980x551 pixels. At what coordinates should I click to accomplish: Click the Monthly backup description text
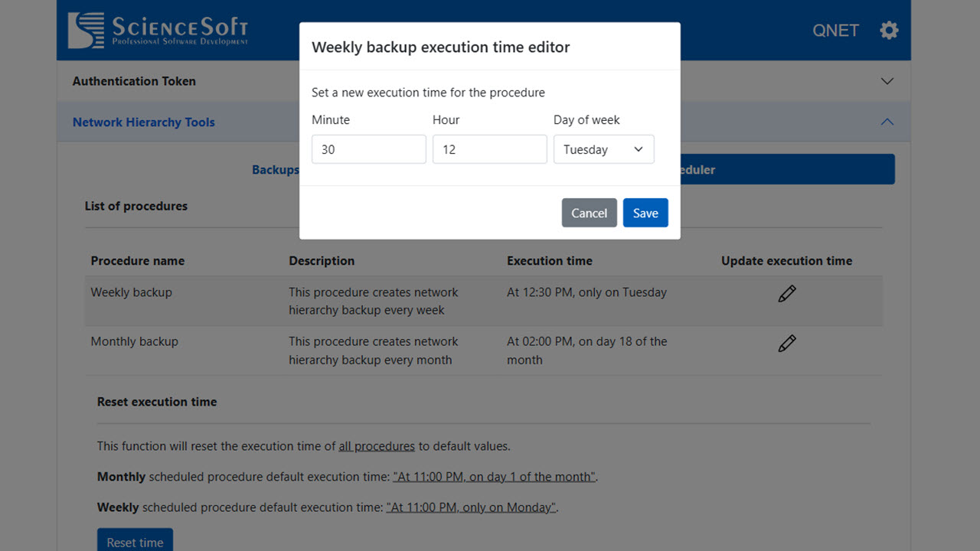374,350
